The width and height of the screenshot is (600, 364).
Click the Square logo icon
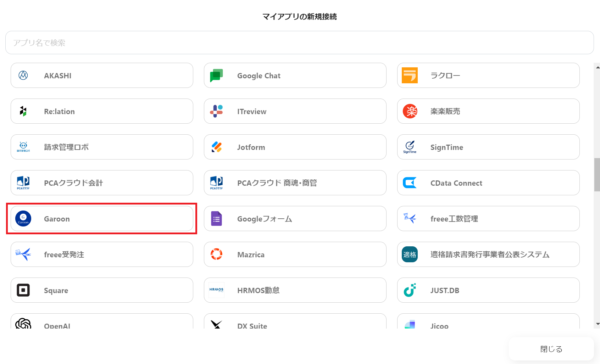(23, 290)
